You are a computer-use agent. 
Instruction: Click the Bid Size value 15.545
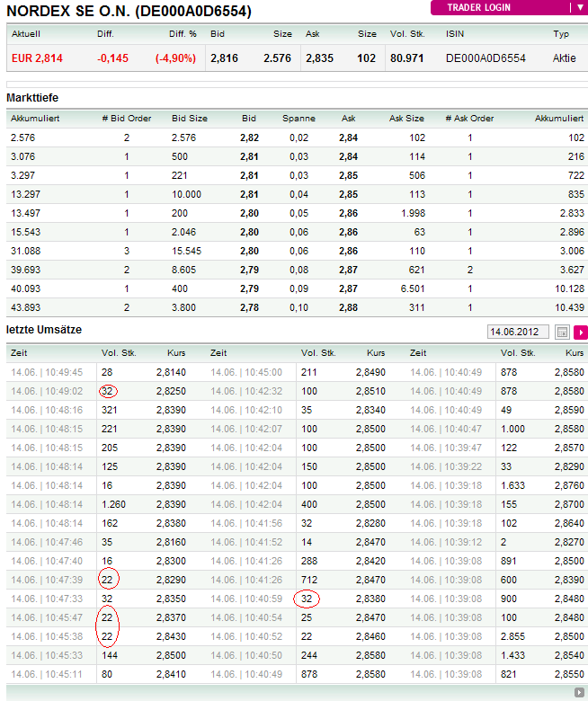pyautogui.click(x=186, y=251)
